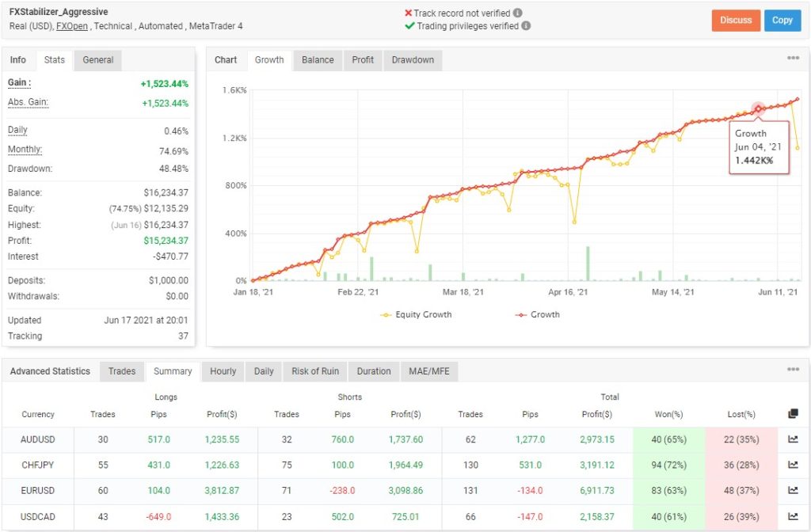Click the Abs. Gain label
Image resolution: width=811 pixels, height=532 pixels.
pos(28,102)
